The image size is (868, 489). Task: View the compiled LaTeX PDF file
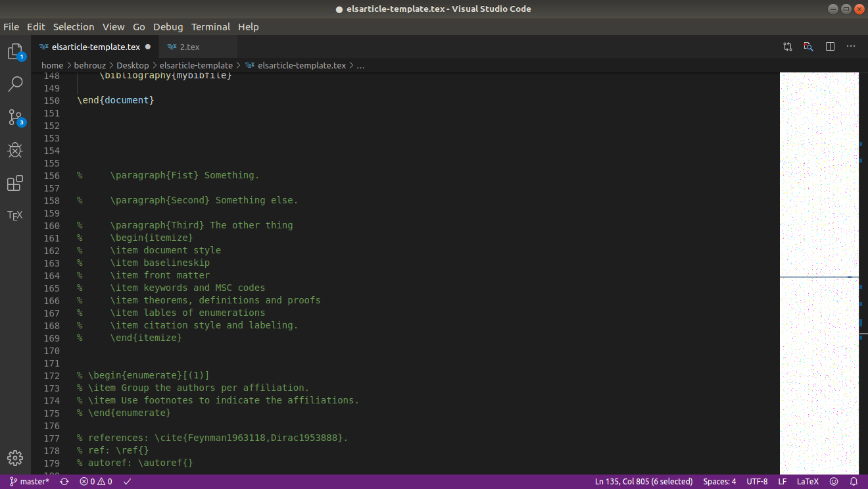(x=808, y=46)
